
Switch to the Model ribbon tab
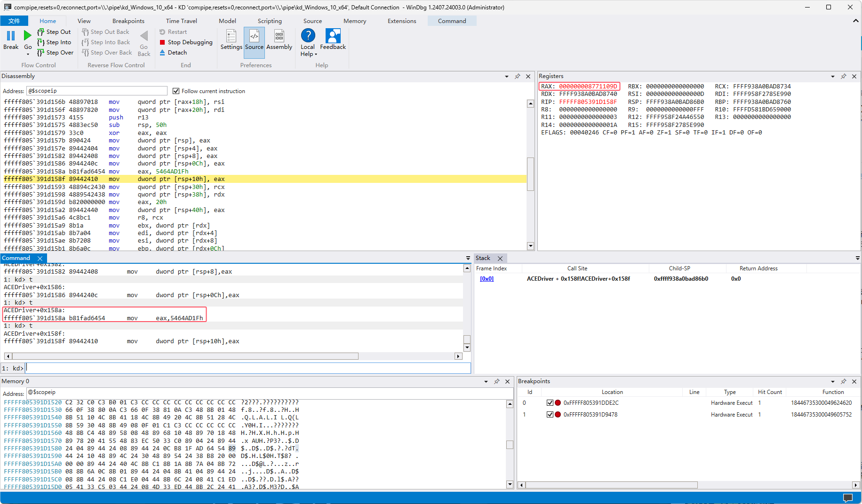coord(227,21)
